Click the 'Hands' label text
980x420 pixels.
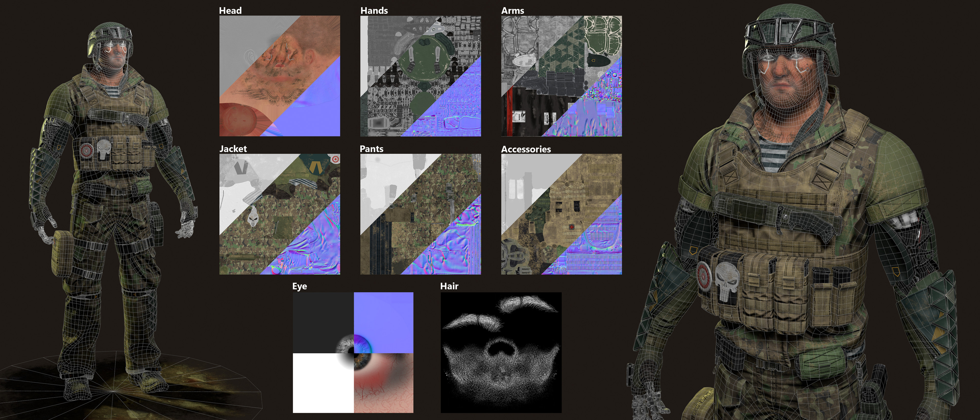[374, 11]
